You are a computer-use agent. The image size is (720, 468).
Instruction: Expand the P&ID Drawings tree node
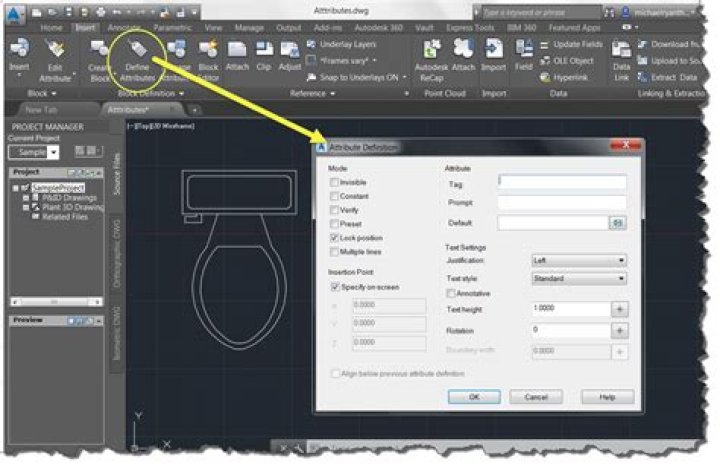(26, 198)
